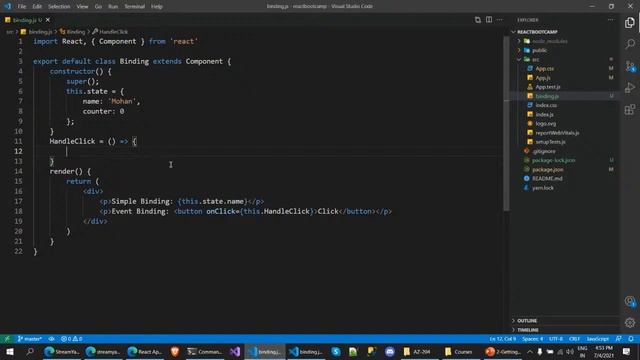The width and height of the screenshot is (640, 360).
Task: Open the Accounts icon in the activity bar
Action: [630, 302]
